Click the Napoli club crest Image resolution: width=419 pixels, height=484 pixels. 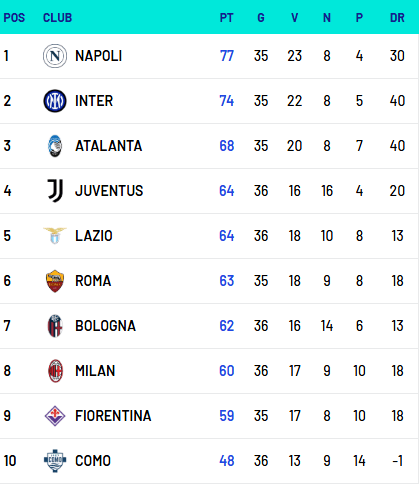(55, 56)
